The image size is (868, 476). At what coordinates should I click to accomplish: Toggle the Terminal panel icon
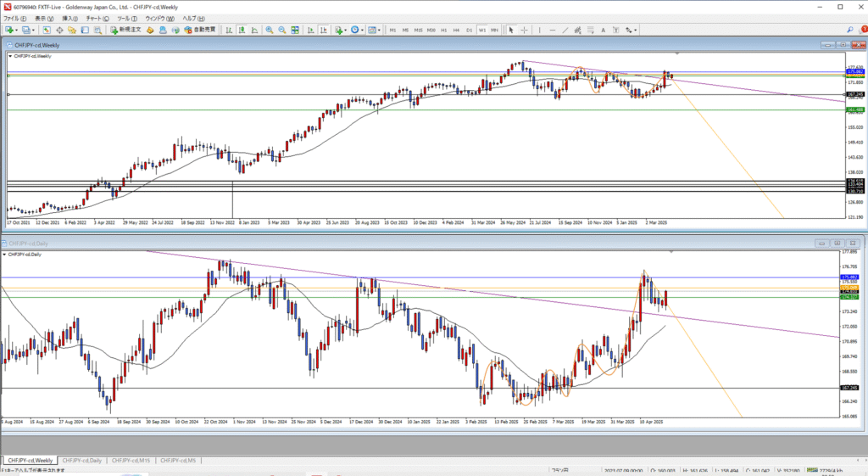tap(85, 30)
